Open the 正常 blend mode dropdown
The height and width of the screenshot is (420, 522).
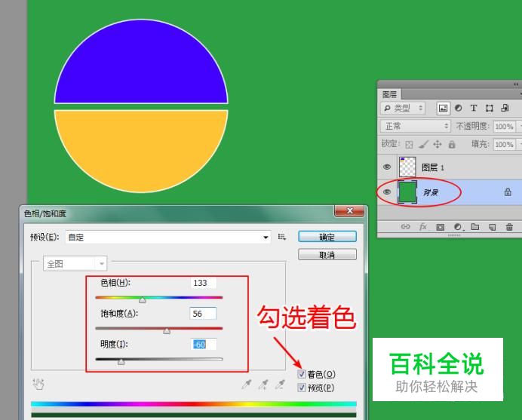tap(416, 126)
